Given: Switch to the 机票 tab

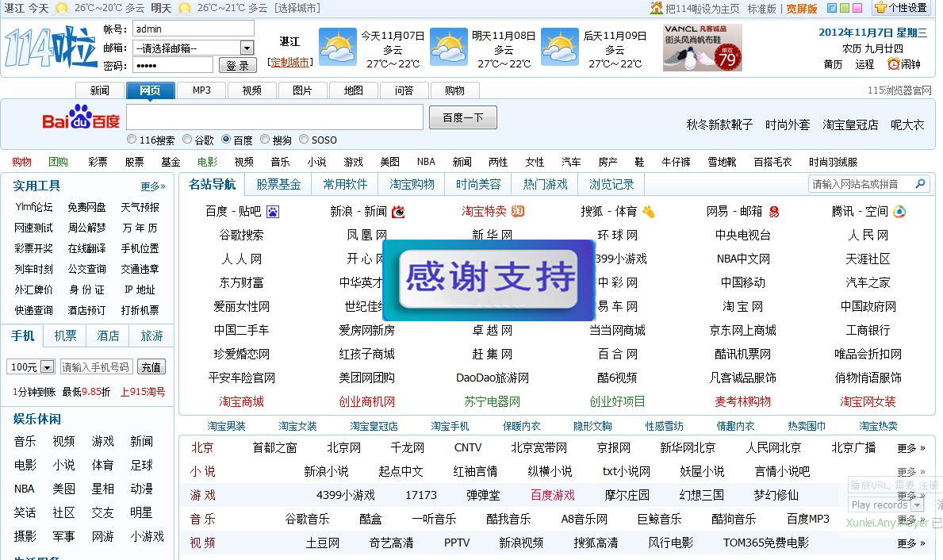Looking at the screenshot, I should point(65,336).
